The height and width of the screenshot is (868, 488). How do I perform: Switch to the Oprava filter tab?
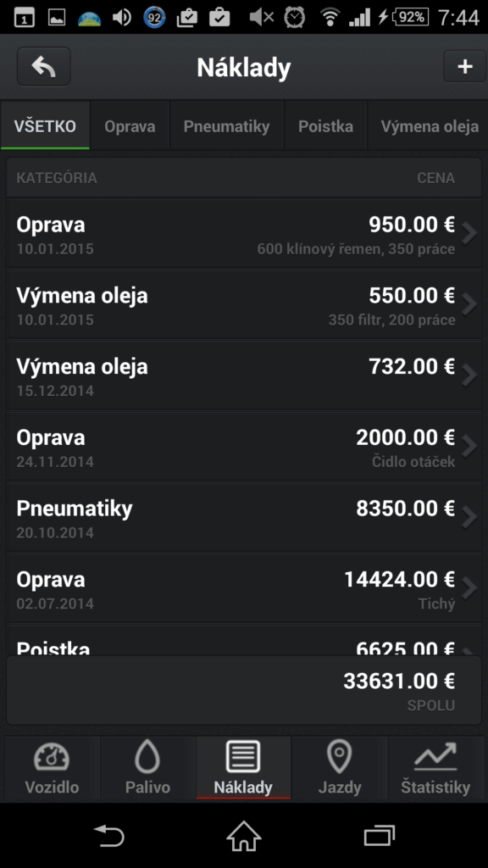[x=130, y=126]
